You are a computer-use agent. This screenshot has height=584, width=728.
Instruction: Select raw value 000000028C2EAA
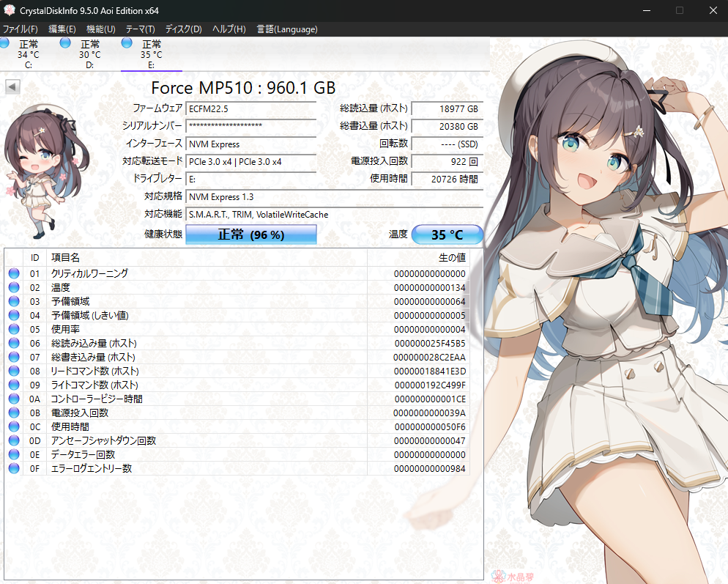(429, 358)
